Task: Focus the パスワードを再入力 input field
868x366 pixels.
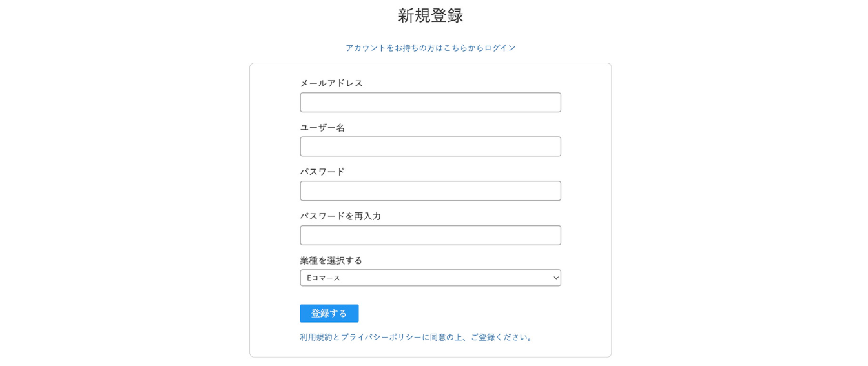Action: 430,235
